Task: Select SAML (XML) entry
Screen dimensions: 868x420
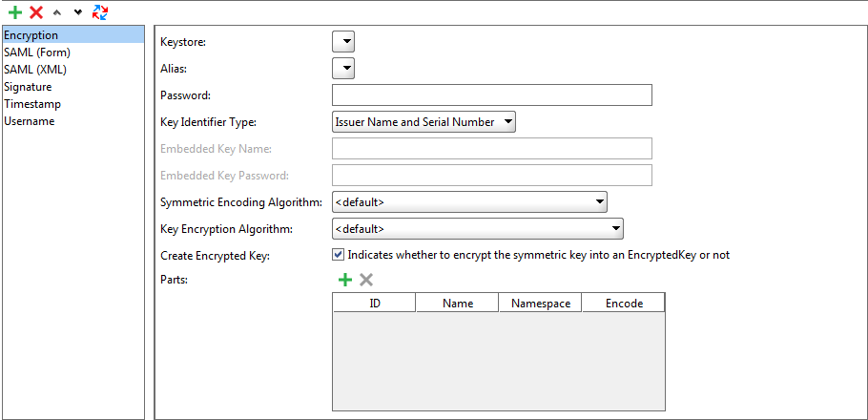Action: coord(73,70)
